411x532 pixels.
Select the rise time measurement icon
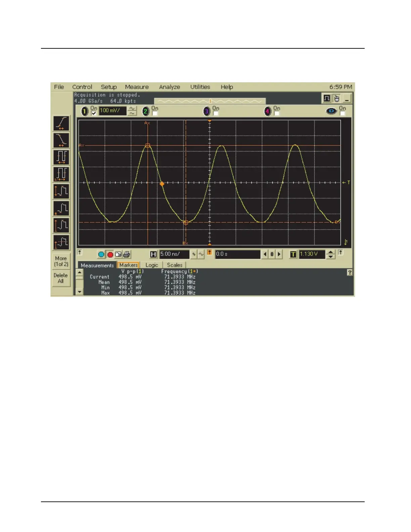[x=61, y=123]
